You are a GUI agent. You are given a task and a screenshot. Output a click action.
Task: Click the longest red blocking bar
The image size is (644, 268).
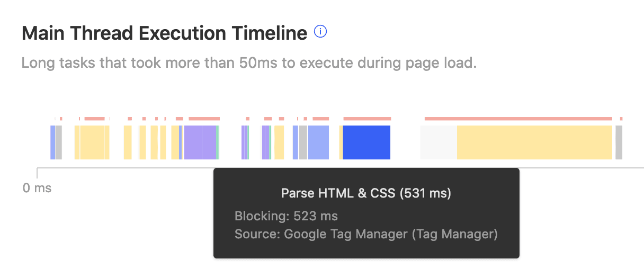pos(518,119)
